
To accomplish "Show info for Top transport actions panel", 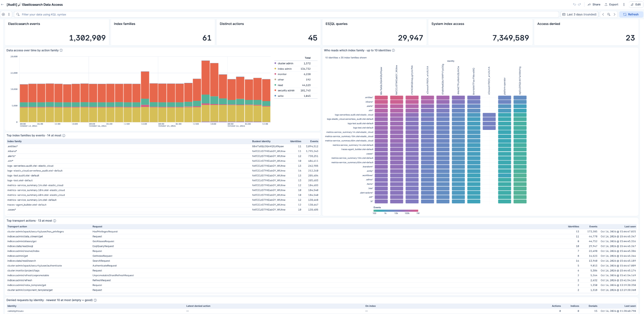I will point(55,221).
